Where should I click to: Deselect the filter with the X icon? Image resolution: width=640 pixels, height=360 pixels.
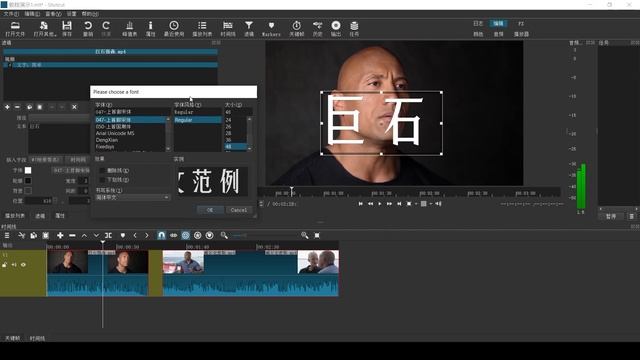pos(74,107)
